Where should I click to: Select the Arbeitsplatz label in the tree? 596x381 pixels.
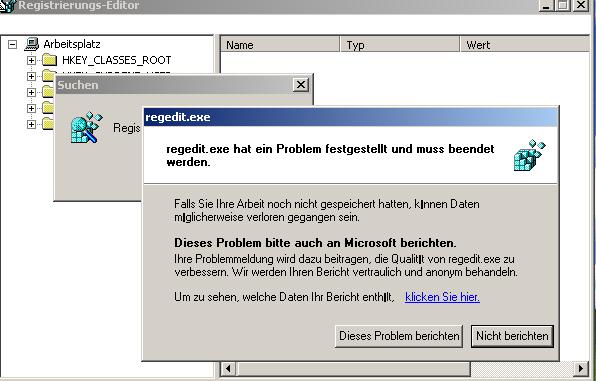[x=72, y=44]
